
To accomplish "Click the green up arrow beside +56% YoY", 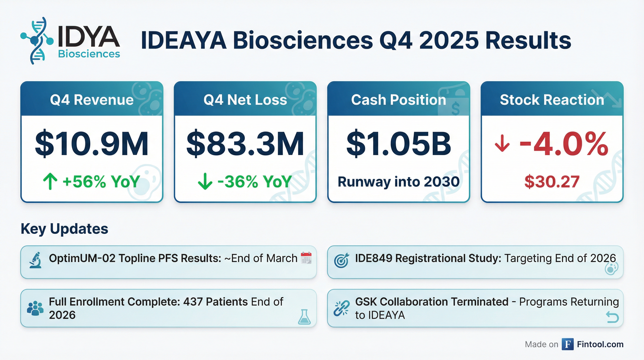I will click(50, 181).
